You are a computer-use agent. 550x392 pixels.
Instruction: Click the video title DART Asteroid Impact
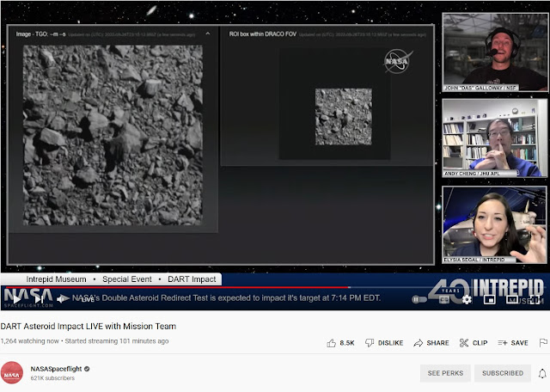point(89,326)
